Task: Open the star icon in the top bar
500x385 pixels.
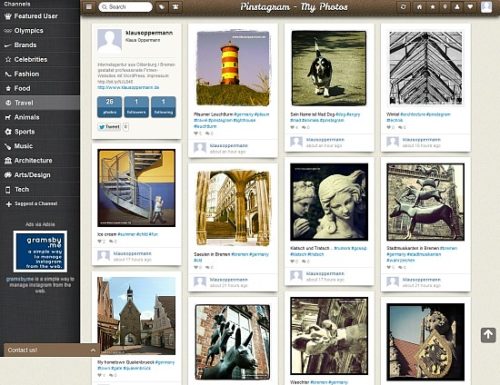Action: click(x=432, y=7)
